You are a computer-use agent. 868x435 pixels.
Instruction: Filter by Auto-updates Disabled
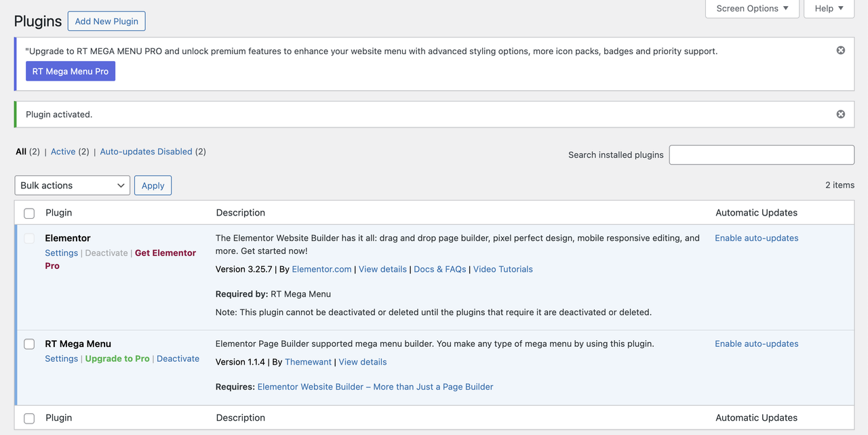[146, 152]
